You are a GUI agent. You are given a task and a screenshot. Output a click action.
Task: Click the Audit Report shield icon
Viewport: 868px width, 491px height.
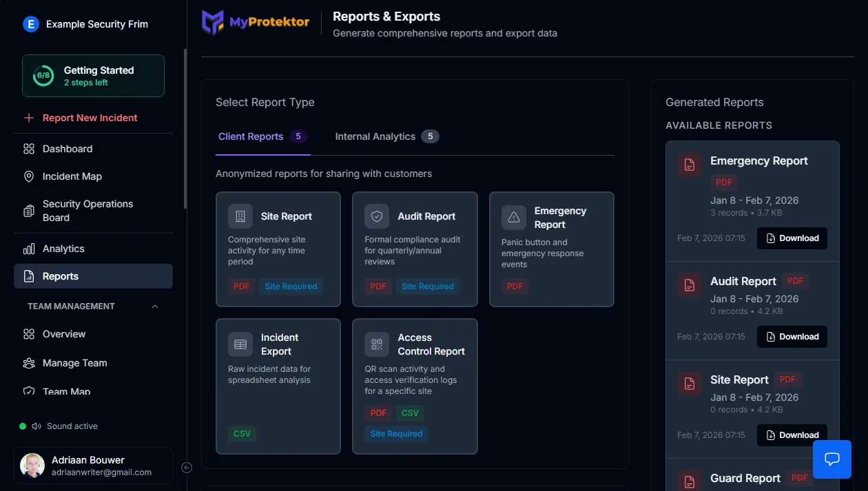coord(377,216)
